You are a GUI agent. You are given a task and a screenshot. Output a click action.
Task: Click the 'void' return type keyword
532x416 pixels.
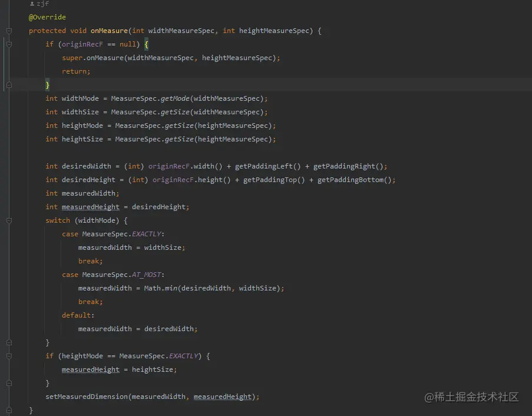(x=78, y=31)
